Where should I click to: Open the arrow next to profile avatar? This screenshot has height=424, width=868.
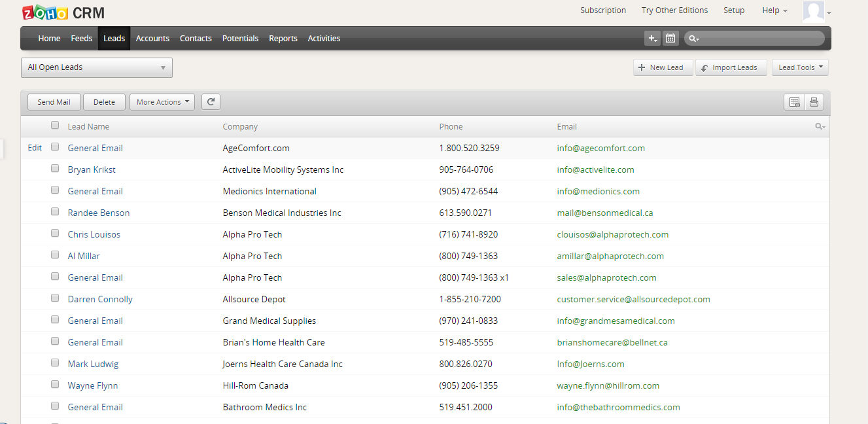829,13
